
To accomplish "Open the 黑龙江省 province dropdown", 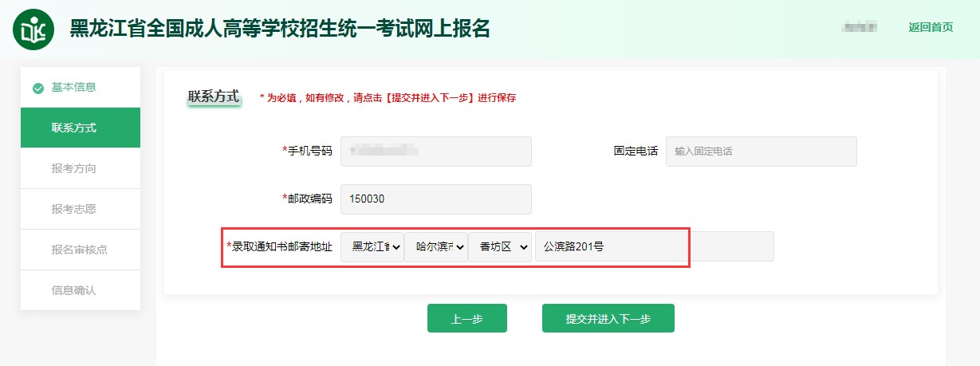I will (x=372, y=247).
